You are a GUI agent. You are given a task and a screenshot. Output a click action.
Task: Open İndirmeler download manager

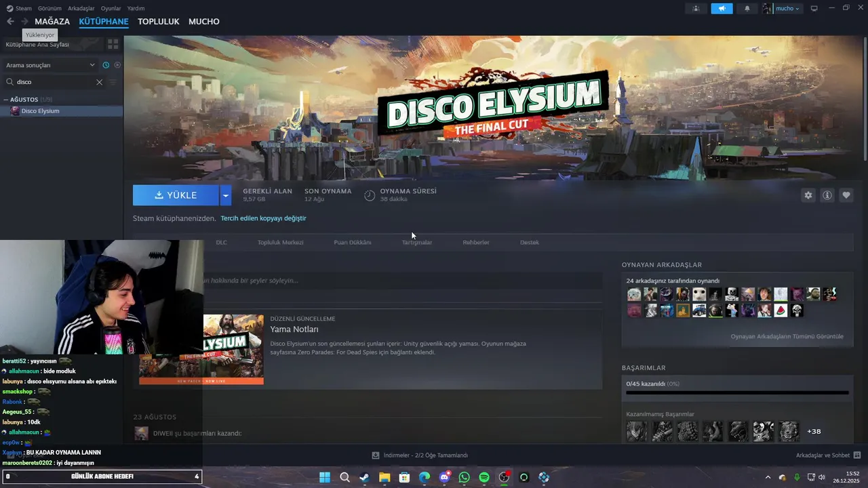[x=425, y=455]
